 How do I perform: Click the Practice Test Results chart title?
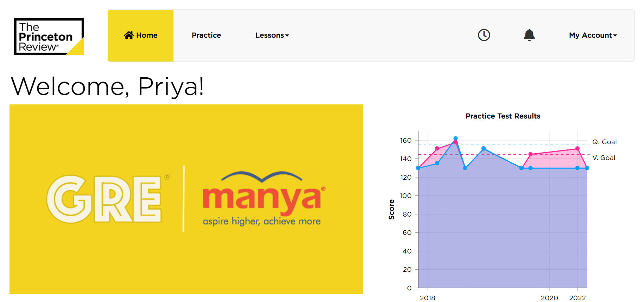503,116
